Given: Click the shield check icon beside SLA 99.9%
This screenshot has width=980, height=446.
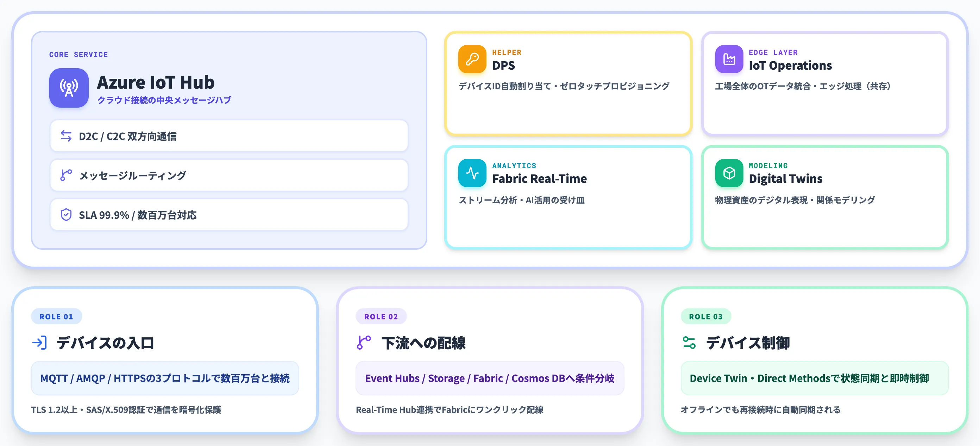Looking at the screenshot, I should pyautogui.click(x=66, y=215).
